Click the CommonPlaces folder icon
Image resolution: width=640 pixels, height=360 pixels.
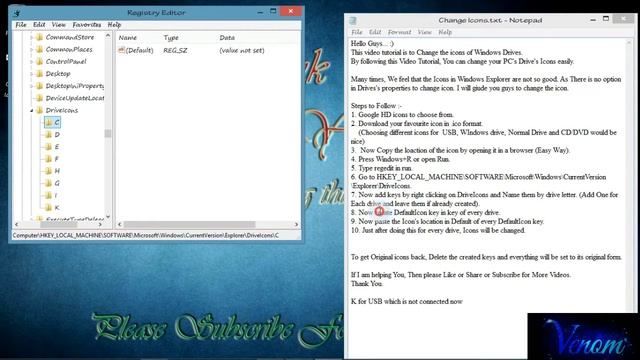tap(40, 49)
